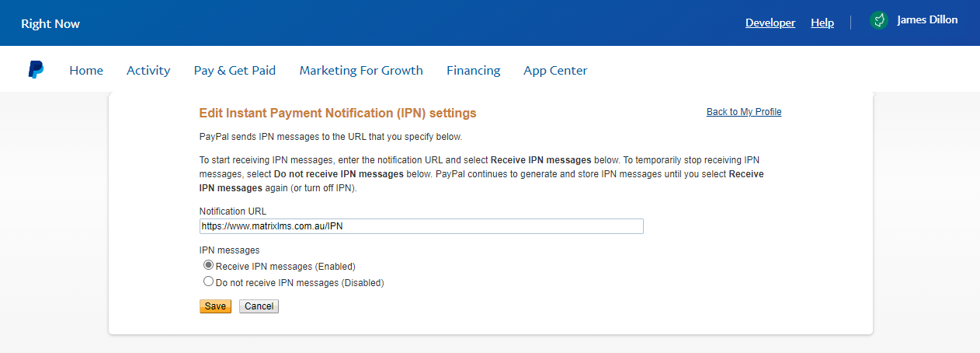Open the Help link
This screenshot has height=353, width=980.
[822, 23]
